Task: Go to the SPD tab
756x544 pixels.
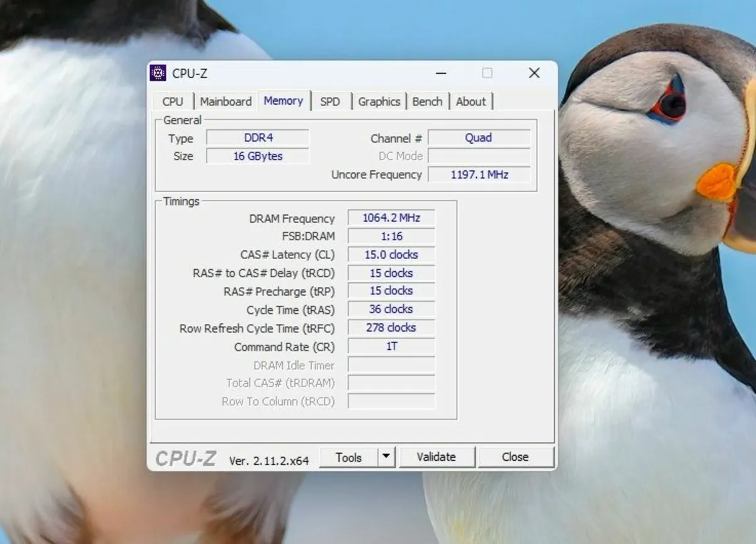Action: click(x=330, y=101)
